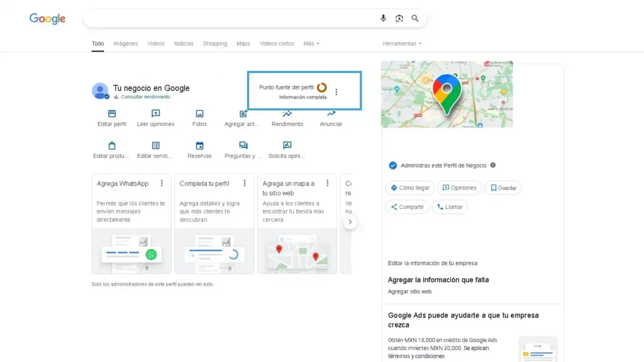Click Anunciar trend icon
This screenshot has height=362, width=644.
click(x=331, y=113)
